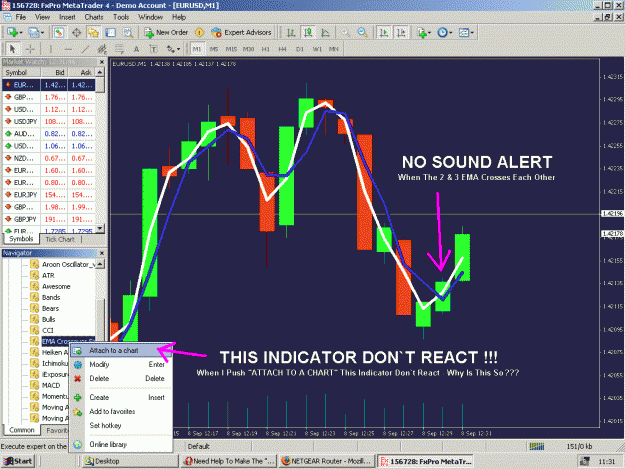Switch chart to candlesticks style
625x469 pixels.
click(308, 33)
